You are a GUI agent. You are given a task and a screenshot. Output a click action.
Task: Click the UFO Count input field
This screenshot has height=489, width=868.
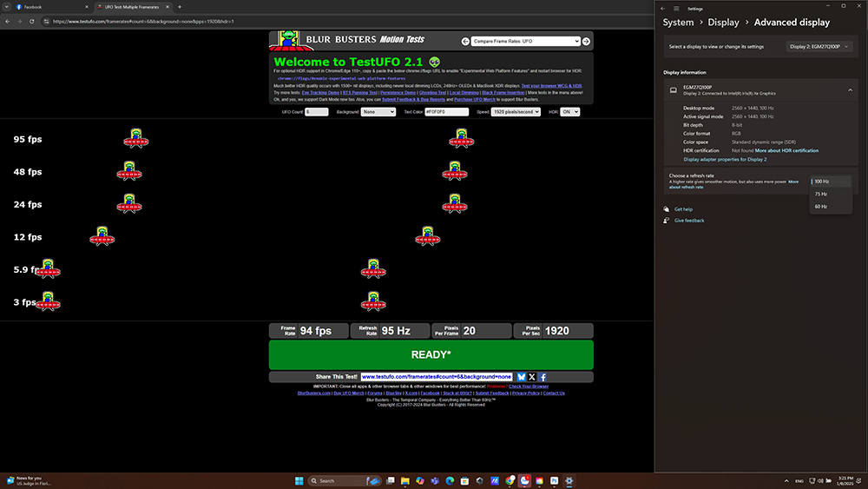pyautogui.click(x=317, y=112)
